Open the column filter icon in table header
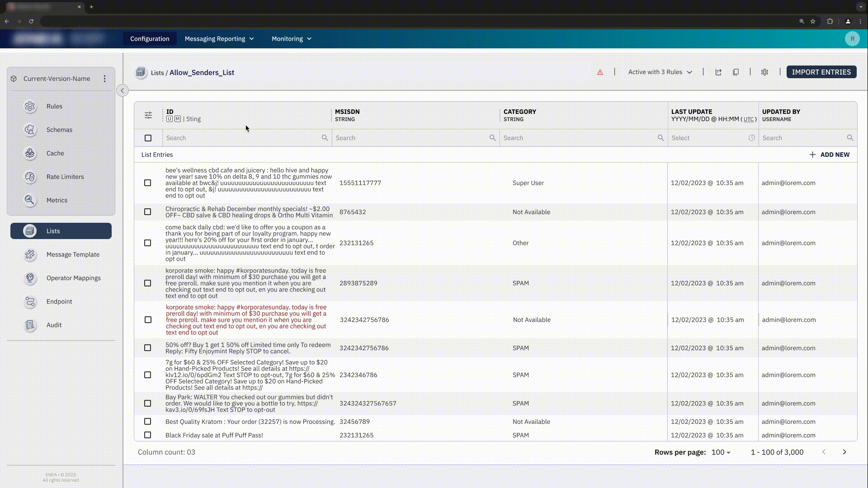Screen dimensions: 868x488 click(148, 115)
